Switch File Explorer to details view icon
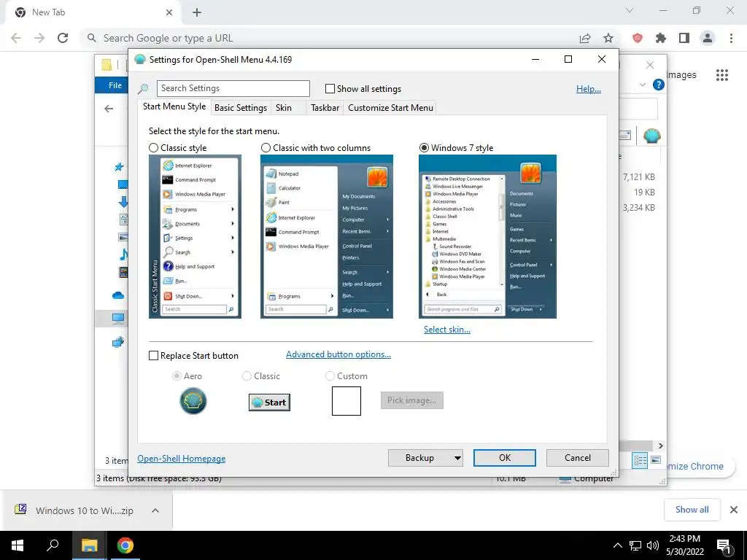Image resolution: width=747 pixels, height=560 pixels. pos(640,460)
